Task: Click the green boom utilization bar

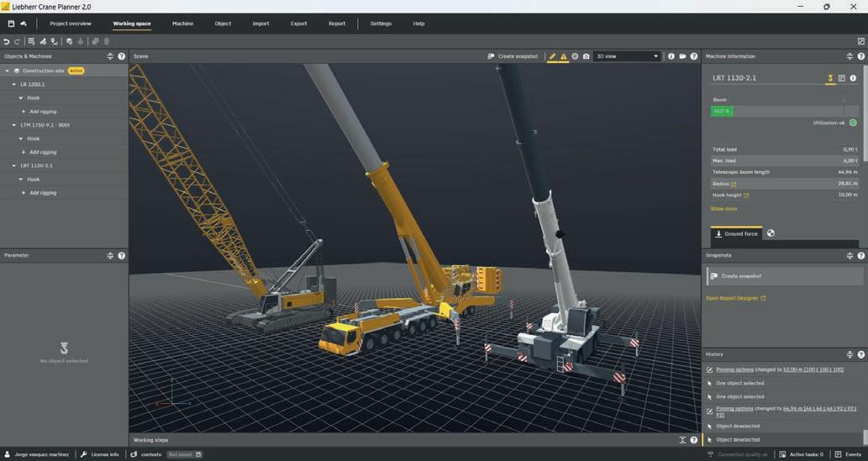Action: tap(722, 111)
